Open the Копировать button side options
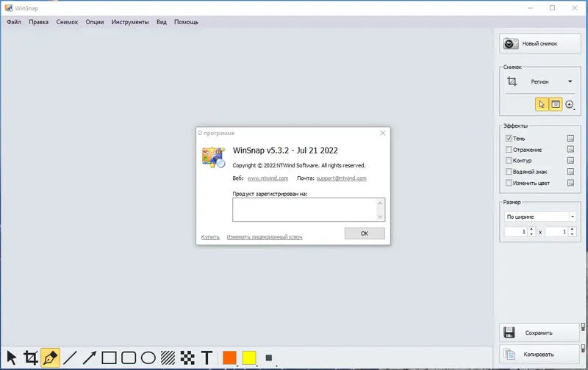 tap(583, 349)
